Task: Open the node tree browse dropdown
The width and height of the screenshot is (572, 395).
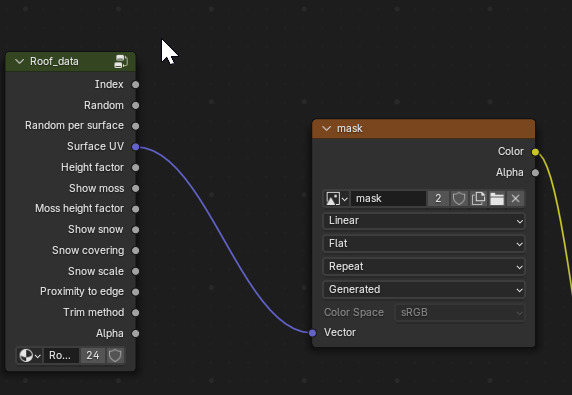Action: pyautogui.click(x=30, y=356)
